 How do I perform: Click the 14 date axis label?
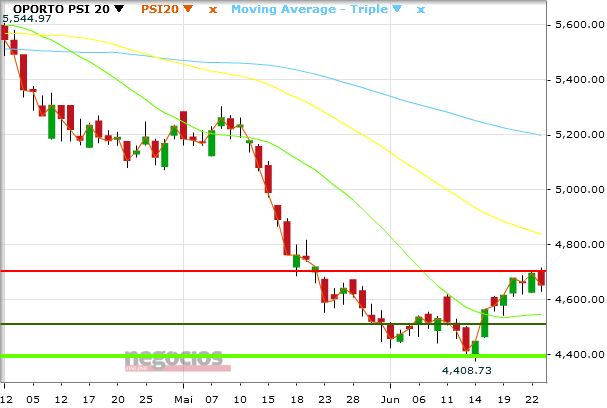(475, 399)
